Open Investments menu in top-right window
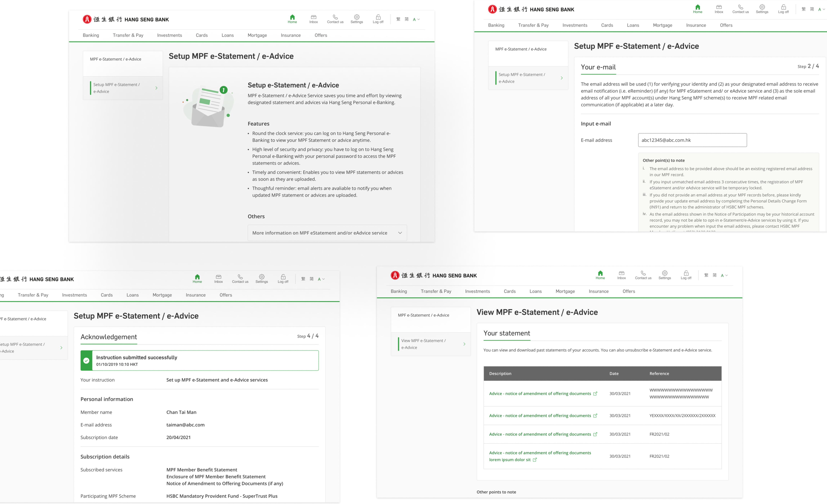 [x=575, y=25]
